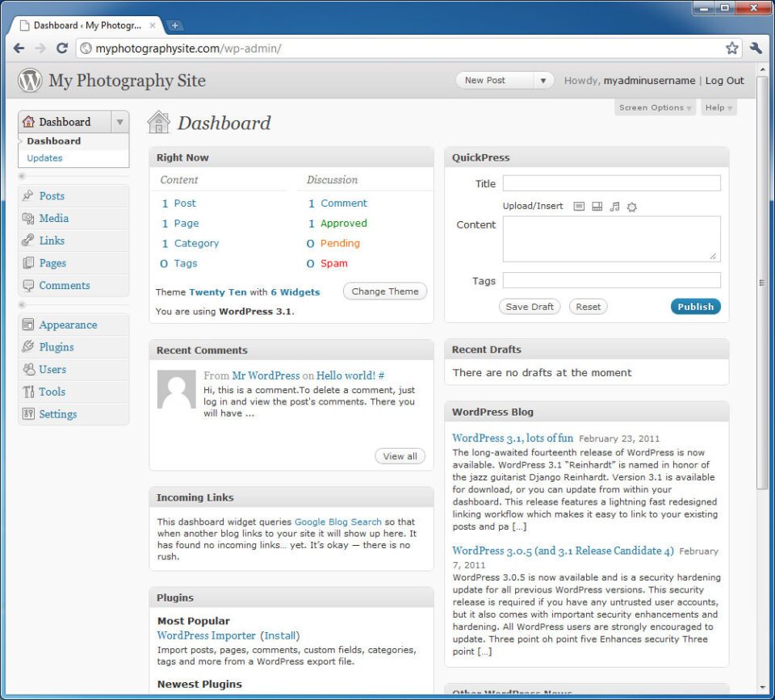
Task: Click the Add Video icon in QuickPress
Action: tap(597, 207)
